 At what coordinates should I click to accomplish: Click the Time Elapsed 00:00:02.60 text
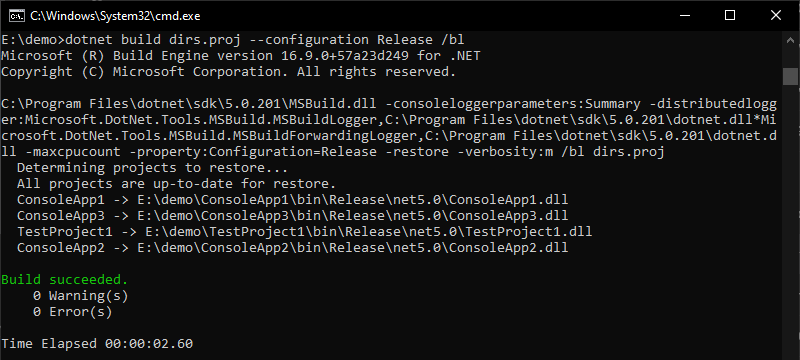click(97, 344)
